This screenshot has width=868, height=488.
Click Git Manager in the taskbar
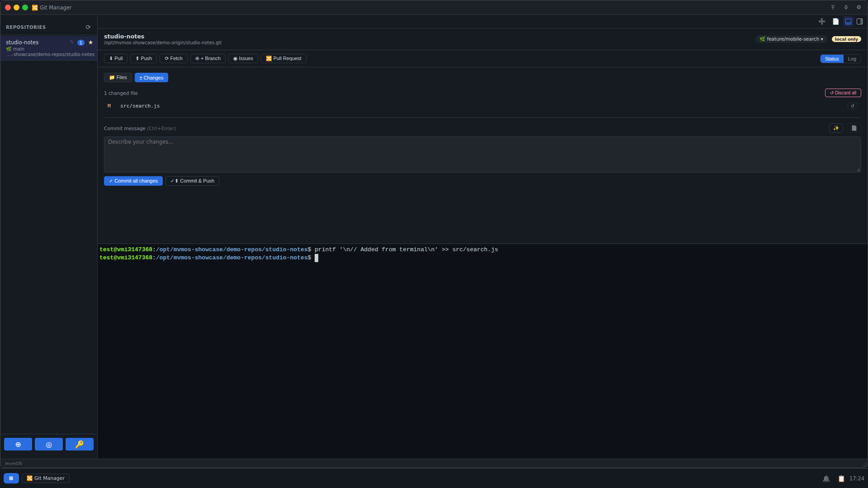point(46,478)
